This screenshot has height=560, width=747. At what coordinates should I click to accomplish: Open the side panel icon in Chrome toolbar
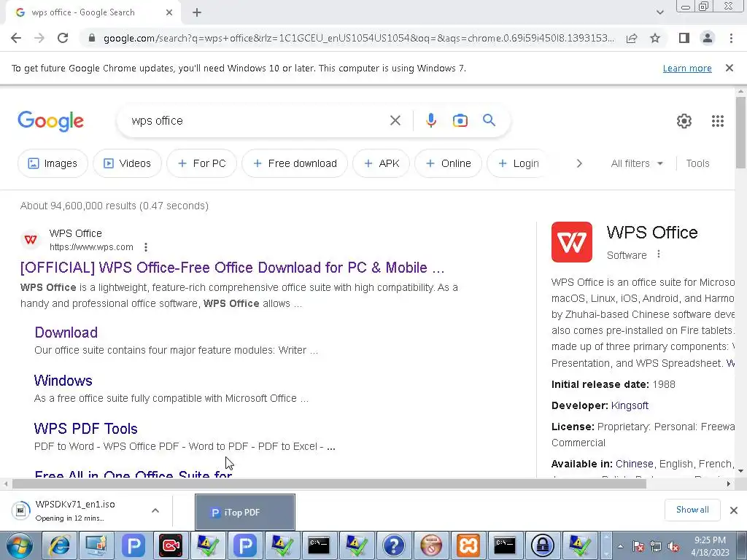(x=684, y=38)
